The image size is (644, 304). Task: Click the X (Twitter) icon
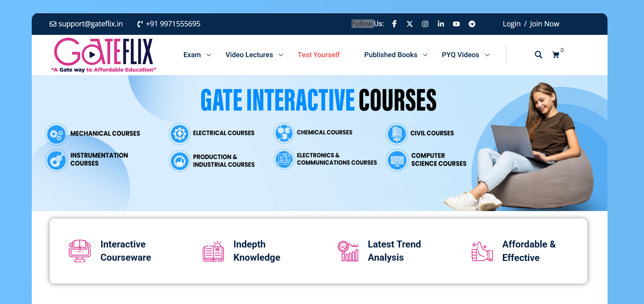[409, 24]
